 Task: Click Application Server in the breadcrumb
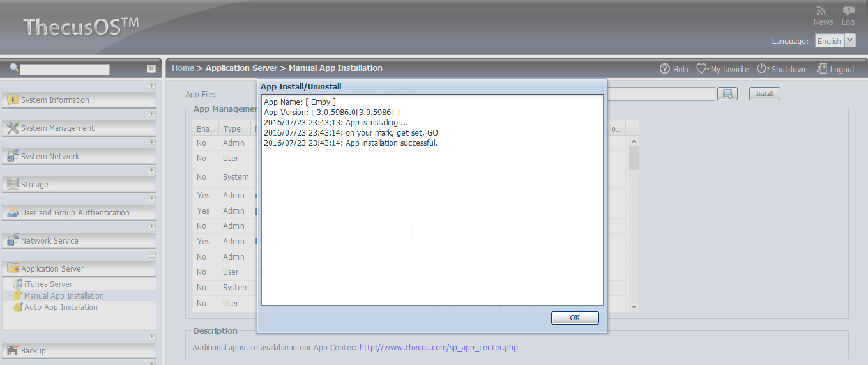pos(241,68)
